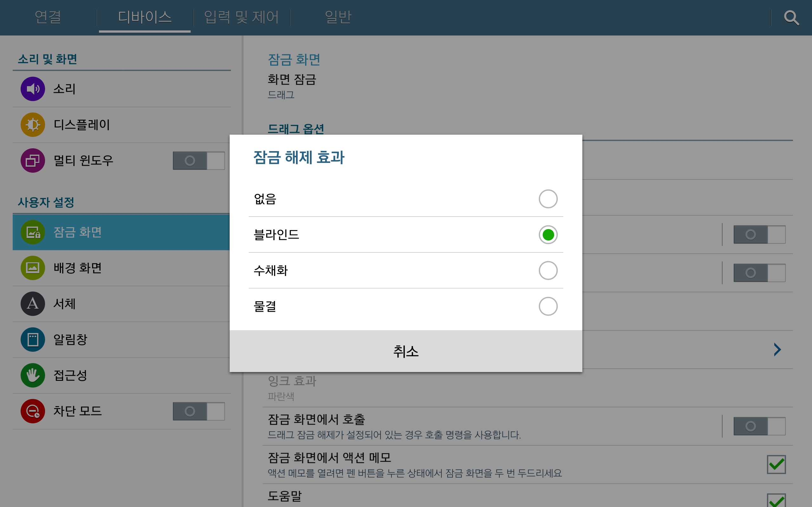Expand the right chevron arrow item
This screenshot has width=812, height=507.
[777, 350]
